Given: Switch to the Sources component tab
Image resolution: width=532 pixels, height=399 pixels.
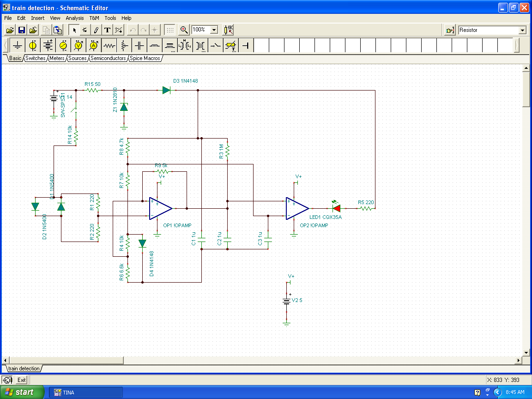Looking at the screenshot, I should click(78, 58).
